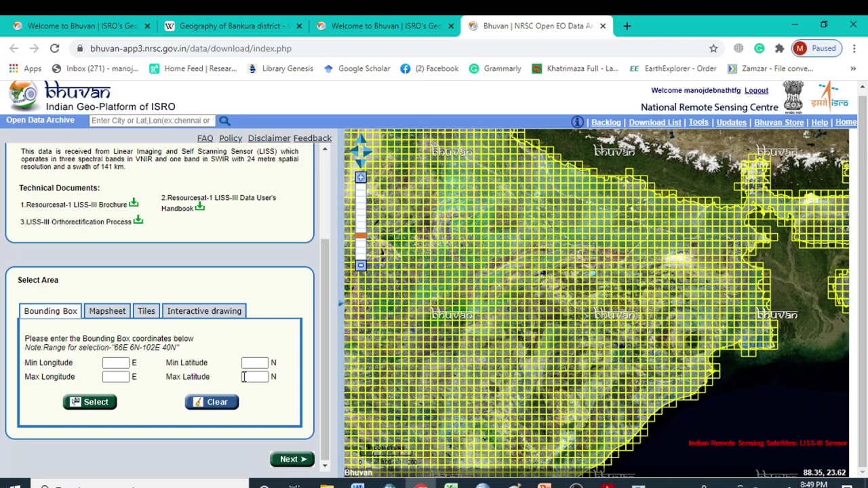Open the Bhuvan Store menu link
Image resolution: width=868 pixels, height=488 pixels.
[x=778, y=123]
